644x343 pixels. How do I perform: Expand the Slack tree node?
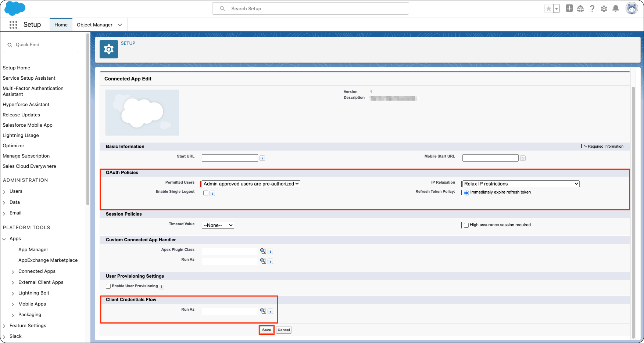tap(4, 337)
